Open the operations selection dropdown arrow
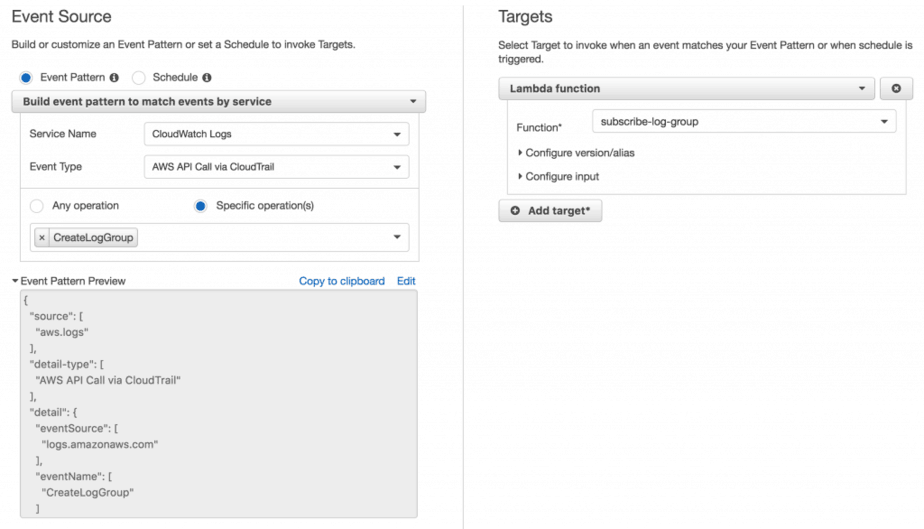 pyautogui.click(x=397, y=237)
